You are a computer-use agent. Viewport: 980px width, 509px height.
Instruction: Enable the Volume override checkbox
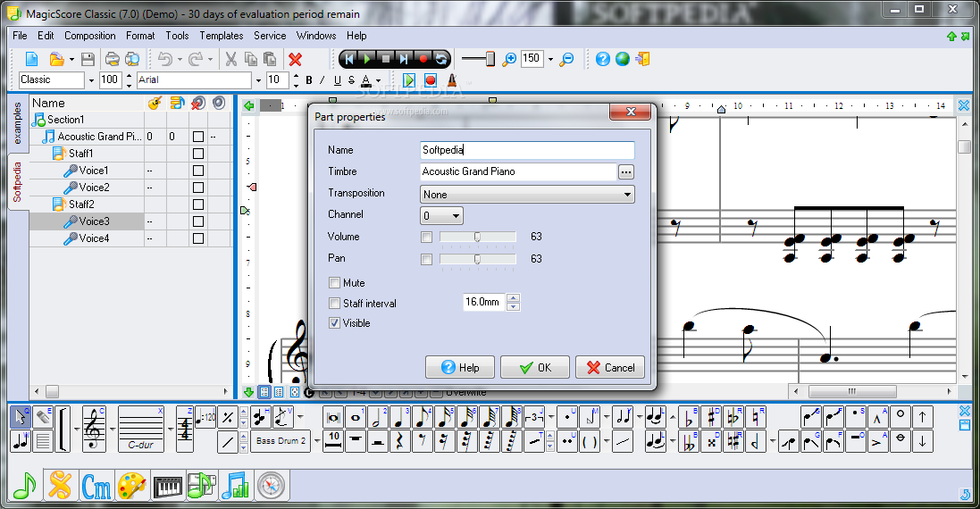tap(426, 238)
